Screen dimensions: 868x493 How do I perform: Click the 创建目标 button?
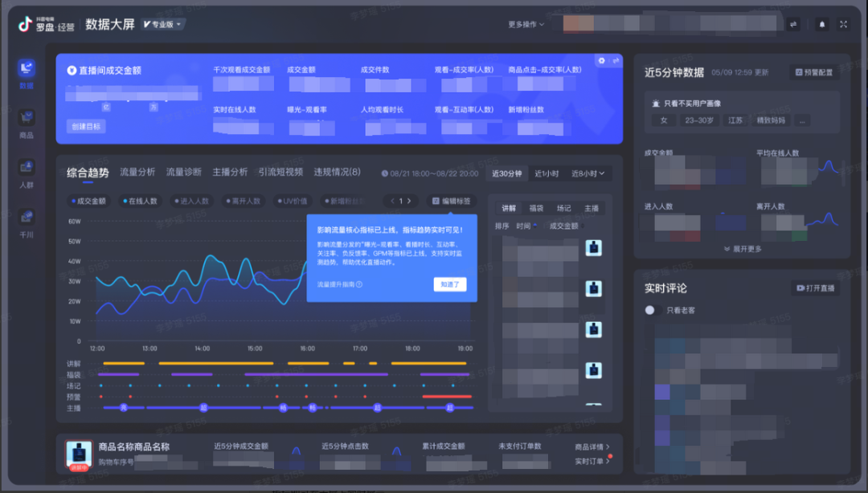point(85,126)
